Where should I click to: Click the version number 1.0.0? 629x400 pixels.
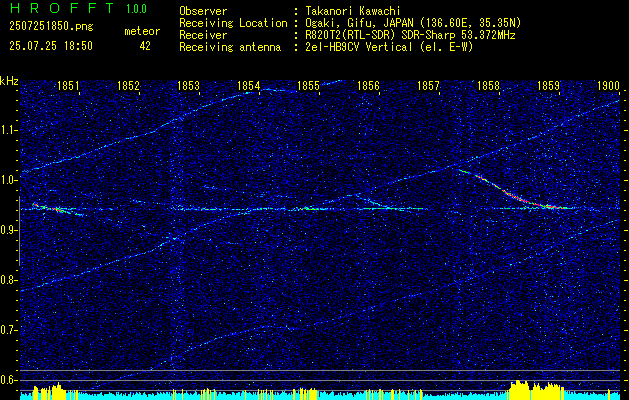(x=136, y=9)
